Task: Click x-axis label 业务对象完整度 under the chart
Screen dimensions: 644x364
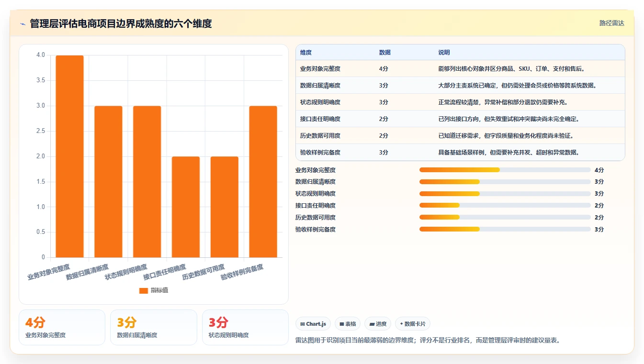Action: tap(49, 272)
